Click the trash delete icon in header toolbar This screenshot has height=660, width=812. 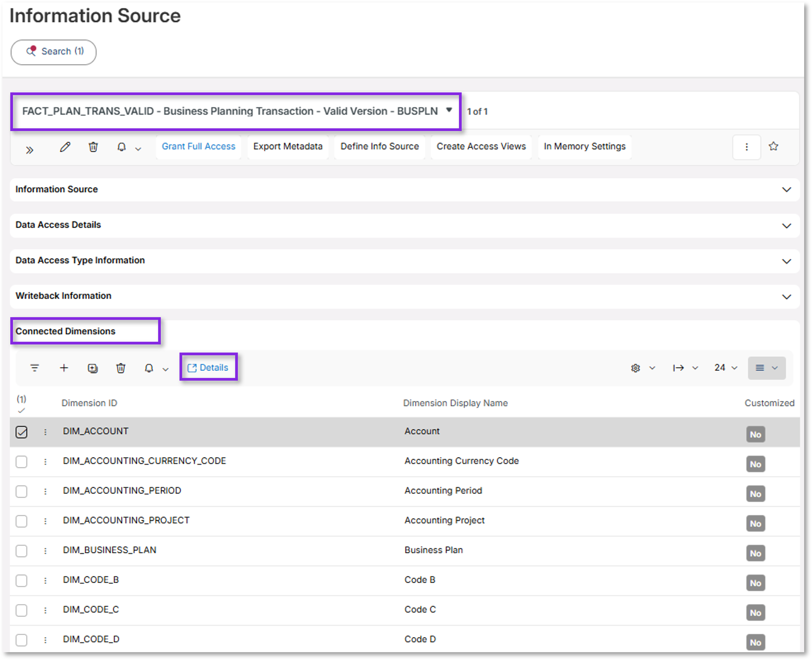tap(93, 147)
